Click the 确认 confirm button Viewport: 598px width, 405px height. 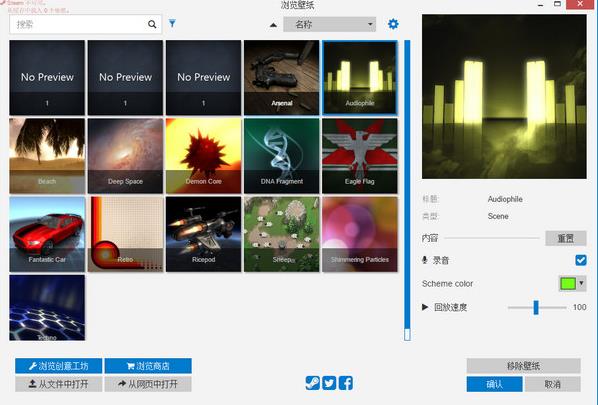(494, 384)
